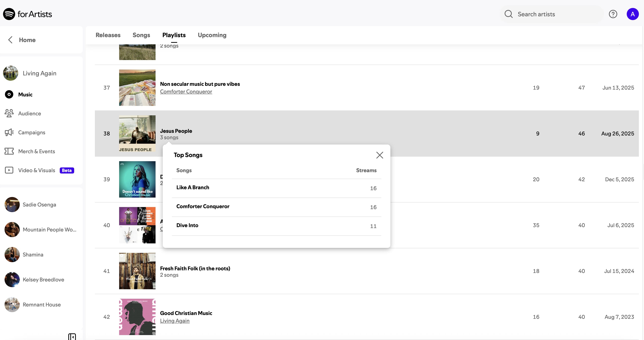Image resolution: width=644 pixels, height=340 pixels.
Task: Click the Video & Visuals play icon
Action: [x=9, y=170]
